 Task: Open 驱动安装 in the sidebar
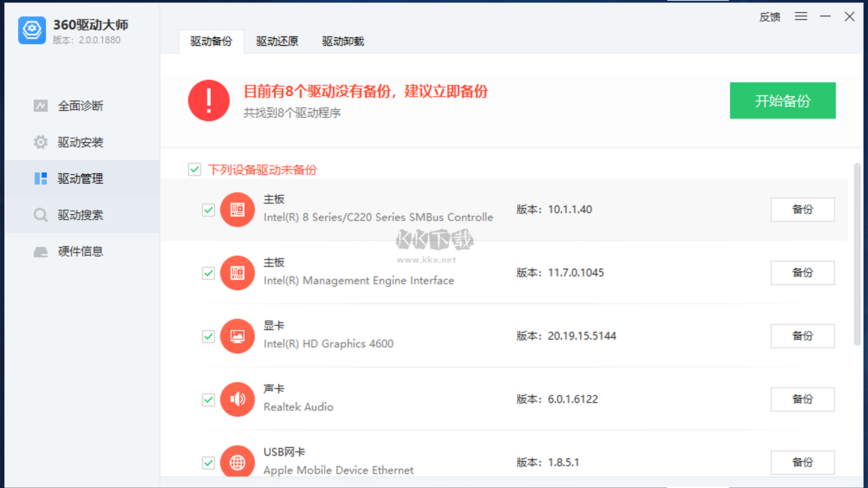tap(82, 142)
